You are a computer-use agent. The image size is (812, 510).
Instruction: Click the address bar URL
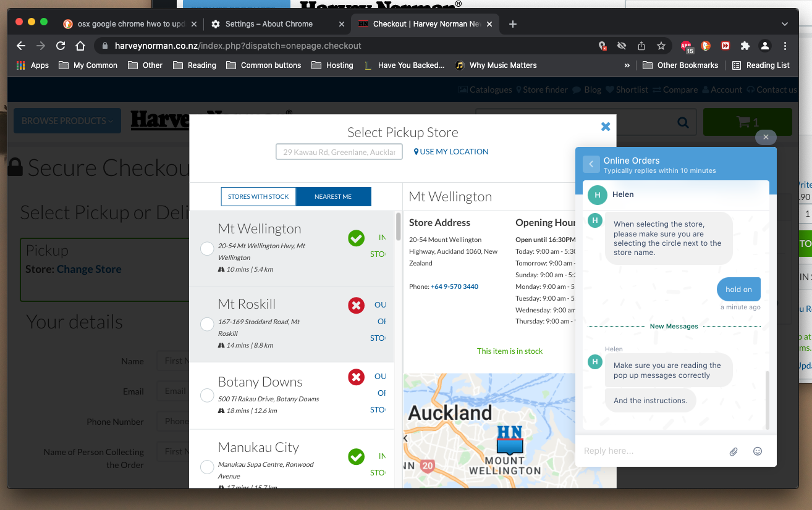[x=238, y=46]
